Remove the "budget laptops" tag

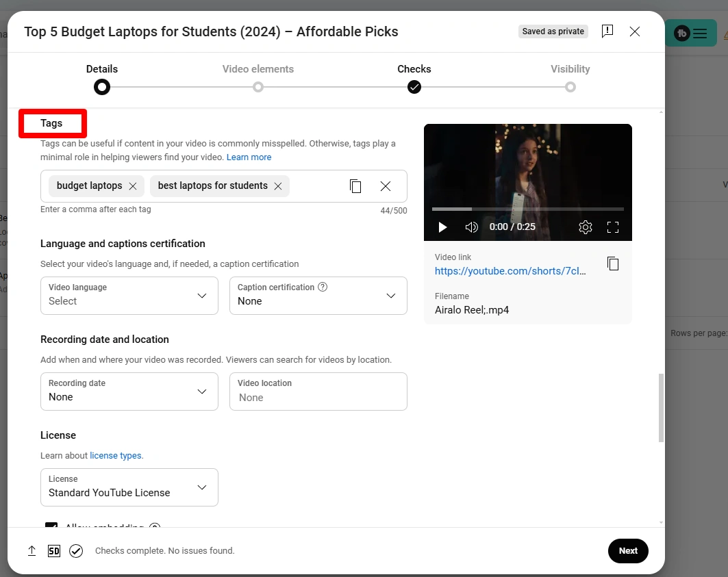click(133, 186)
